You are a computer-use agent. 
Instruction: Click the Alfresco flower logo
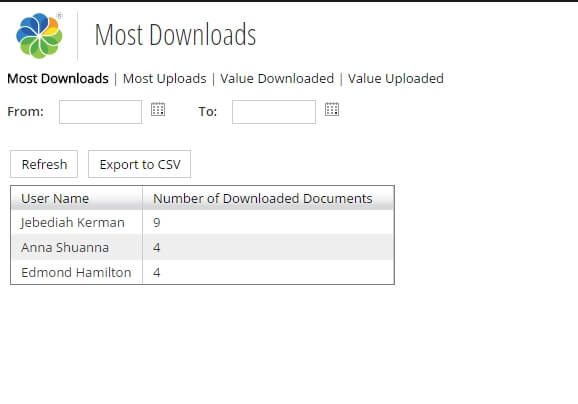pyautogui.click(x=39, y=36)
